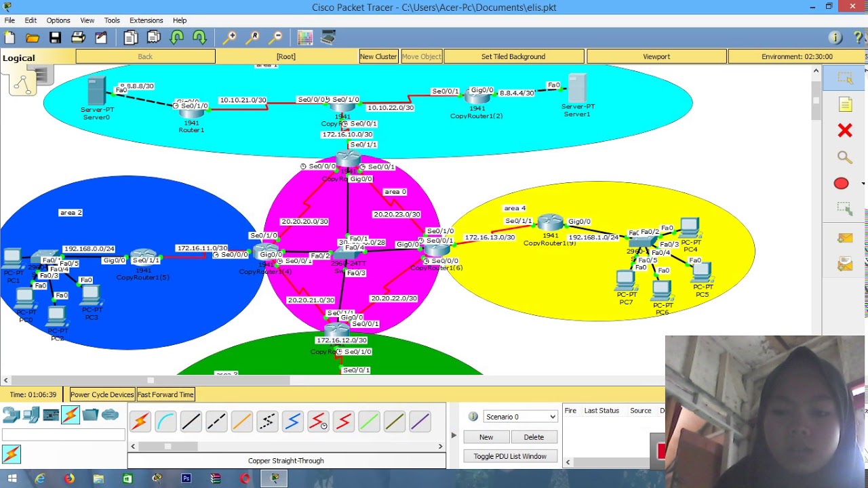Open the Tools menu
868x488 pixels.
(112, 20)
